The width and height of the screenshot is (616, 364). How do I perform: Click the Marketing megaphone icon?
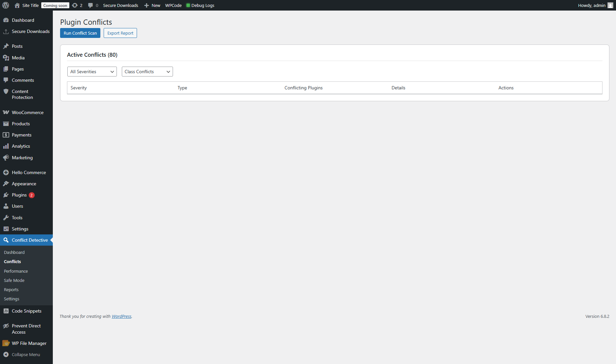coord(6,158)
